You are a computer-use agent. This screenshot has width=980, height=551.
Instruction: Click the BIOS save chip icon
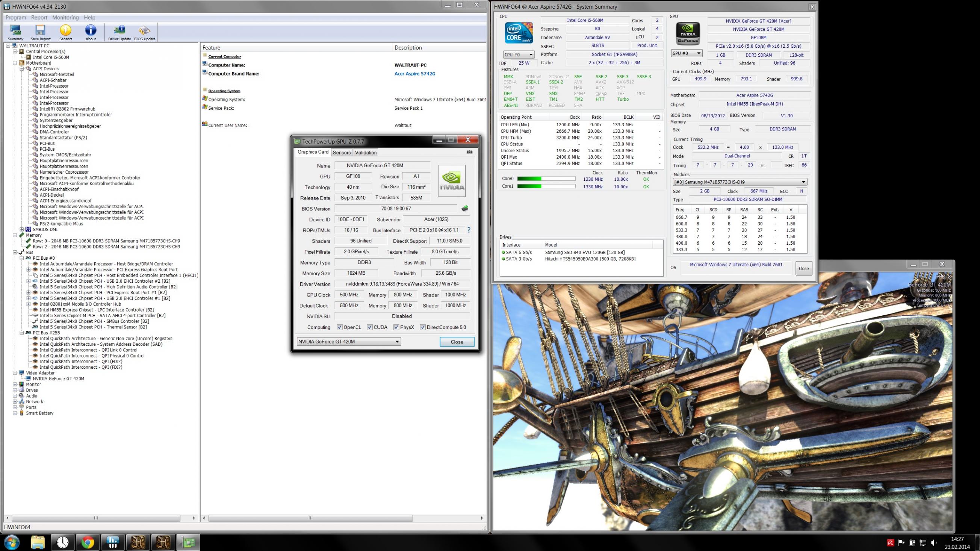[464, 209]
